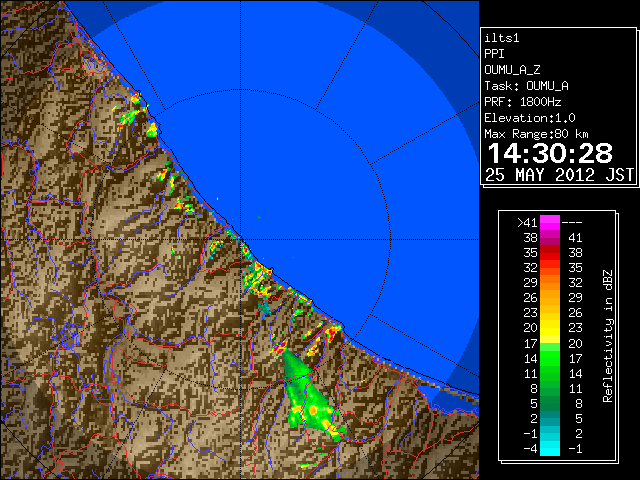Click the '-4' legend label
The image size is (640, 480).
tap(530, 449)
